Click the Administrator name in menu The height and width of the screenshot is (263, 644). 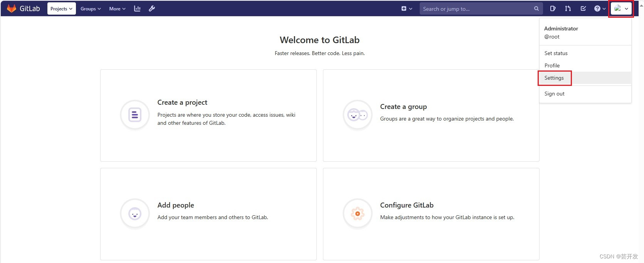pyautogui.click(x=561, y=28)
